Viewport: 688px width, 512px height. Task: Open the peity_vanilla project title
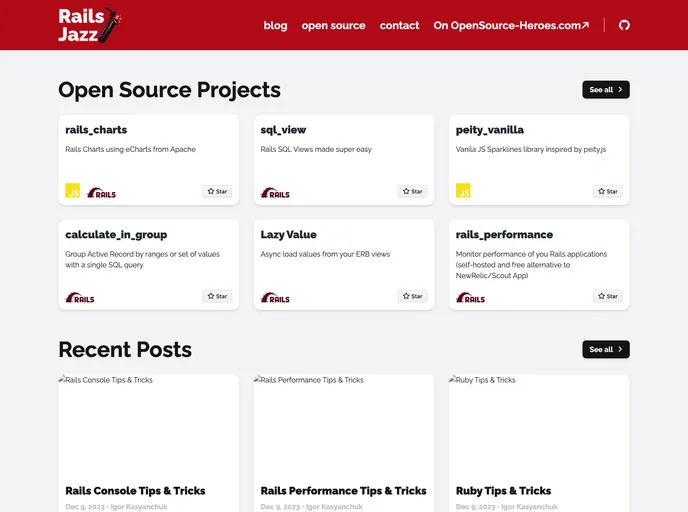(x=490, y=130)
